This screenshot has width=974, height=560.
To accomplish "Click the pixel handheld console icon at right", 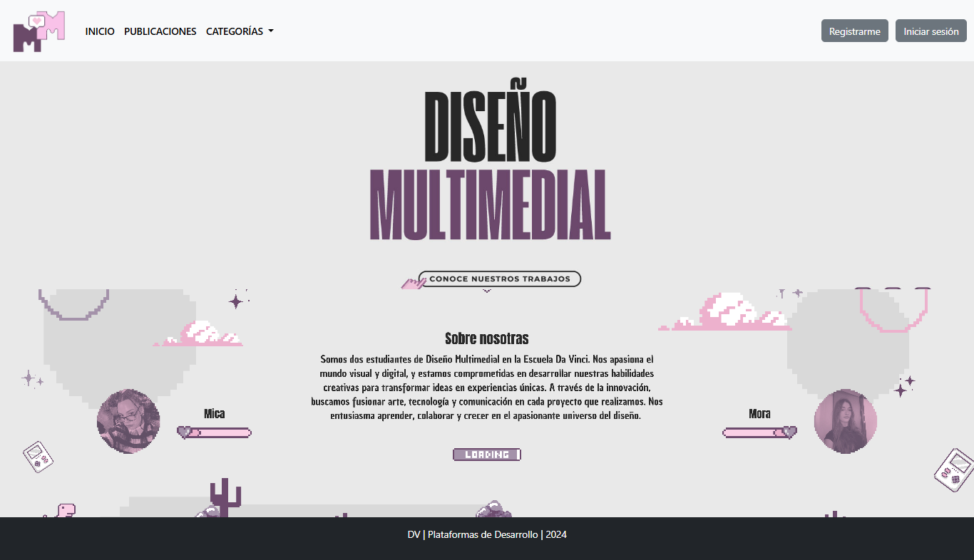I will click(x=954, y=470).
